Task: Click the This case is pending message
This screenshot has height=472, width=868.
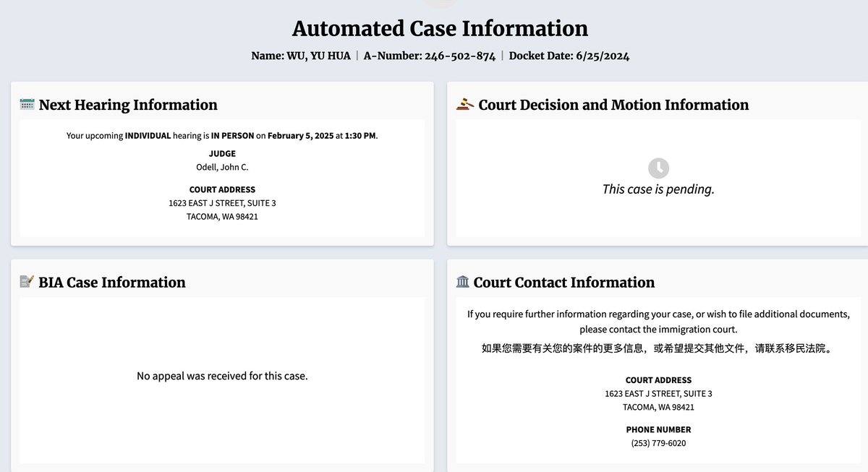Action: click(x=658, y=189)
